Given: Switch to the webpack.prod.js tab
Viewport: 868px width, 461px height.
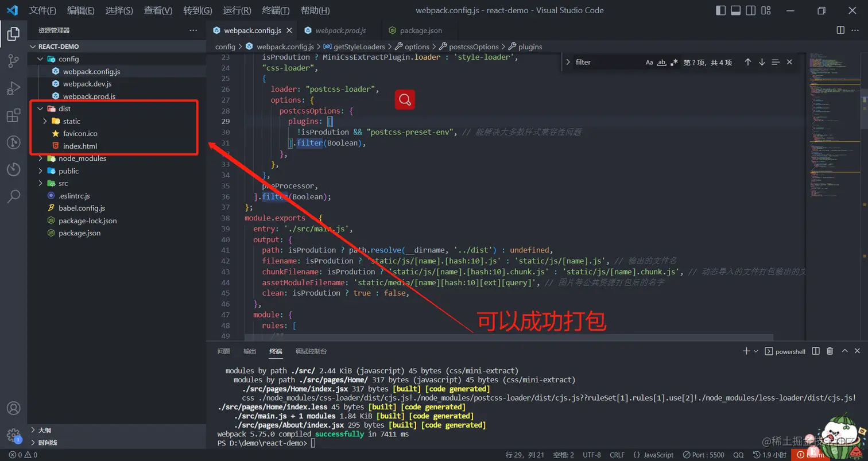Looking at the screenshot, I should (340, 30).
